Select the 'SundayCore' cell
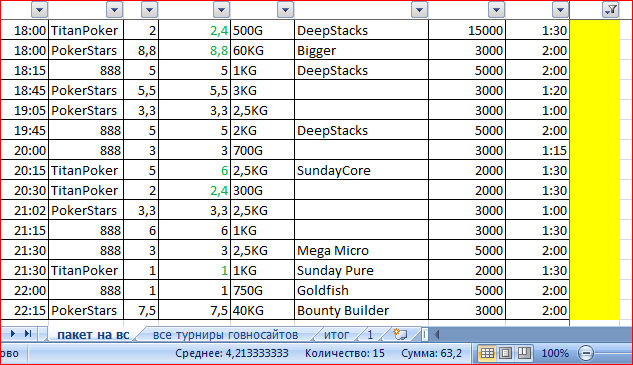This screenshot has height=365, width=633. click(x=361, y=170)
